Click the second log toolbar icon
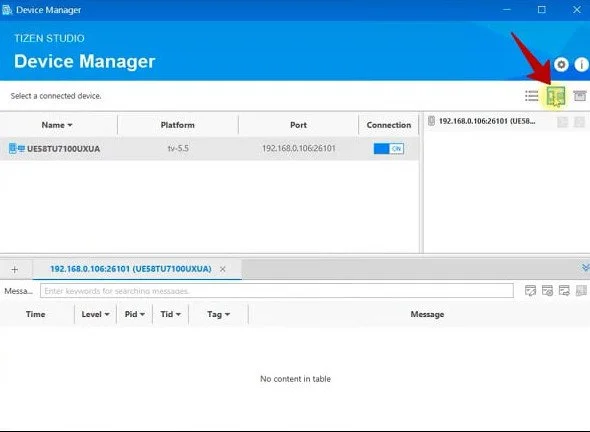This screenshot has width=590, height=432. [547, 291]
